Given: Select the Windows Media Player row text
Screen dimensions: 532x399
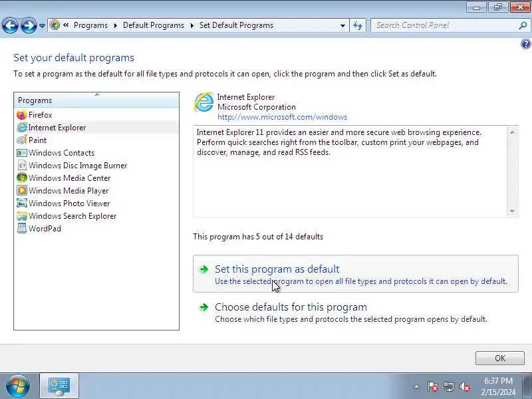Looking at the screenshot, I should pos(68,191).
